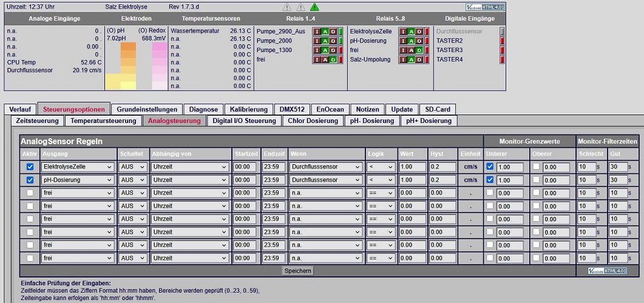Click the Speichern button
The width and height of the screenshot is (644, 303).
tap(298, 271)
